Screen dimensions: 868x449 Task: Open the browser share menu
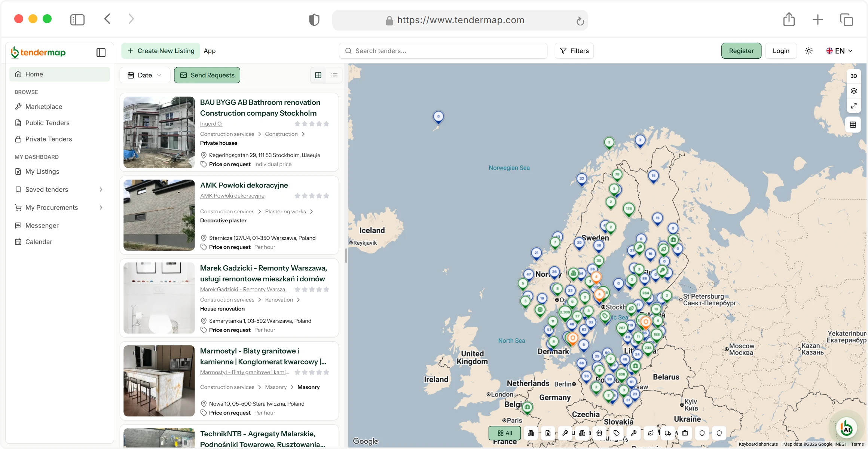[789, 19]
